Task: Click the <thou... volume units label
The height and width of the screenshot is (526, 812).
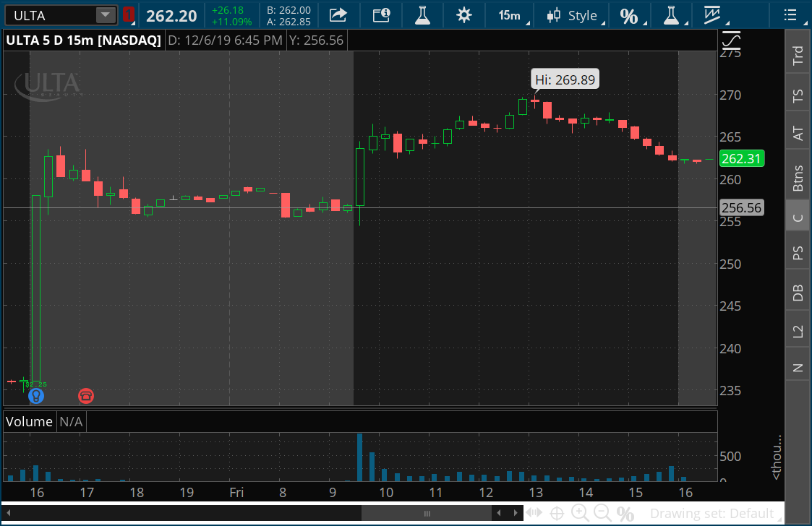Action: point(776,457)
